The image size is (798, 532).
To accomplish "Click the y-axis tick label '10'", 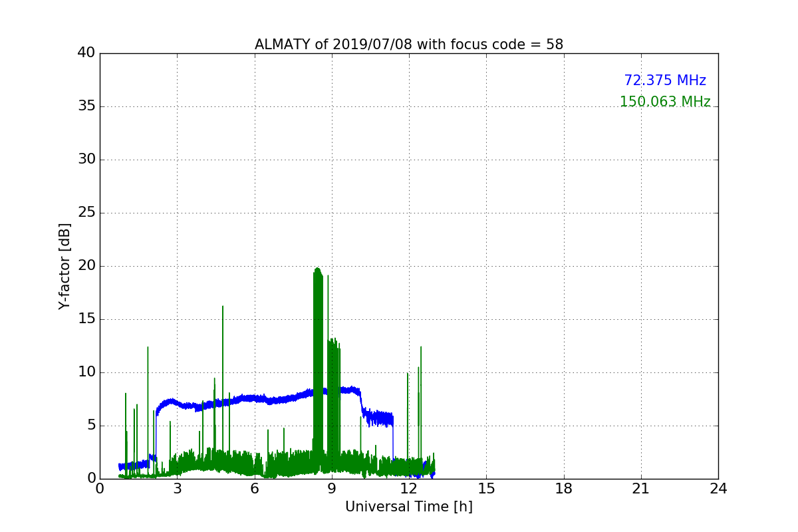I will pyautogui.click(x=86, y=372).
